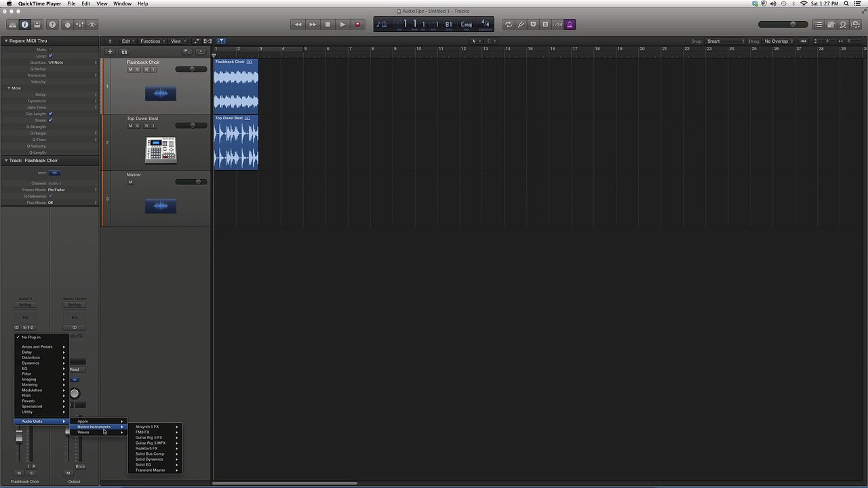868x488 pixels.
Task: Open the Loop Browser button
Action: click(843, 24)
